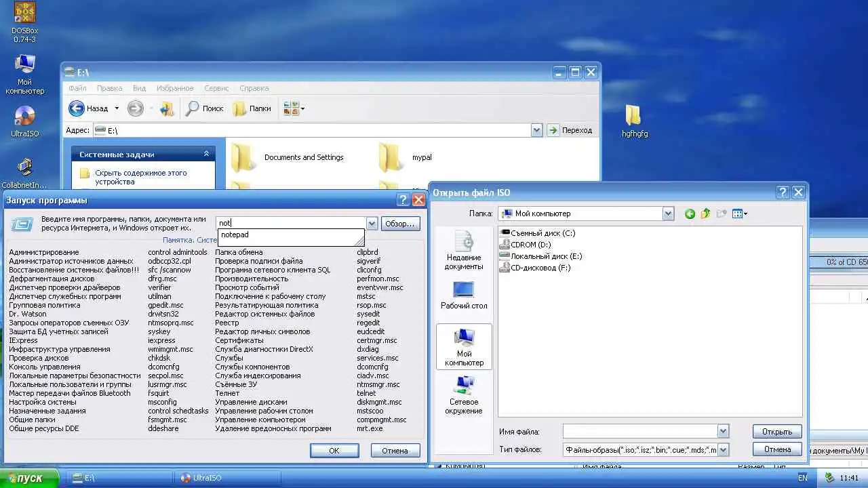
Task: Open CollabnetIn... desktop icon
Action: pos(24,174)
